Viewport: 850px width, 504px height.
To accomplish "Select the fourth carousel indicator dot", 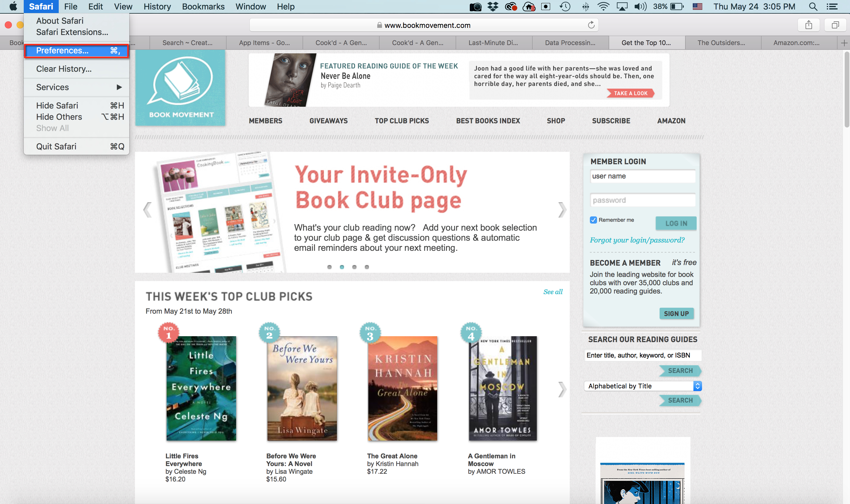I will [x=367, y=267].
